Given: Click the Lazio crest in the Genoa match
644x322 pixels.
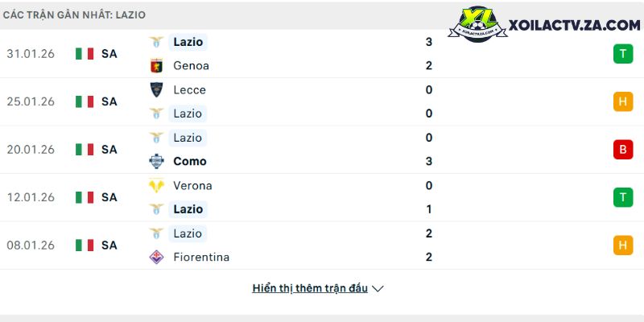Looking at the screenshot, I should click(156, 42).
